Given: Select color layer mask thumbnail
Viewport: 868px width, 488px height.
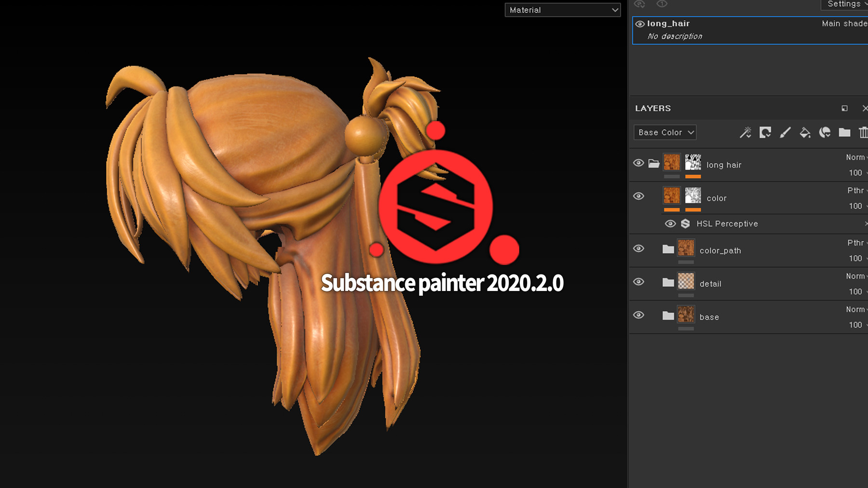Looking at the screenshot, I should 693,196.
